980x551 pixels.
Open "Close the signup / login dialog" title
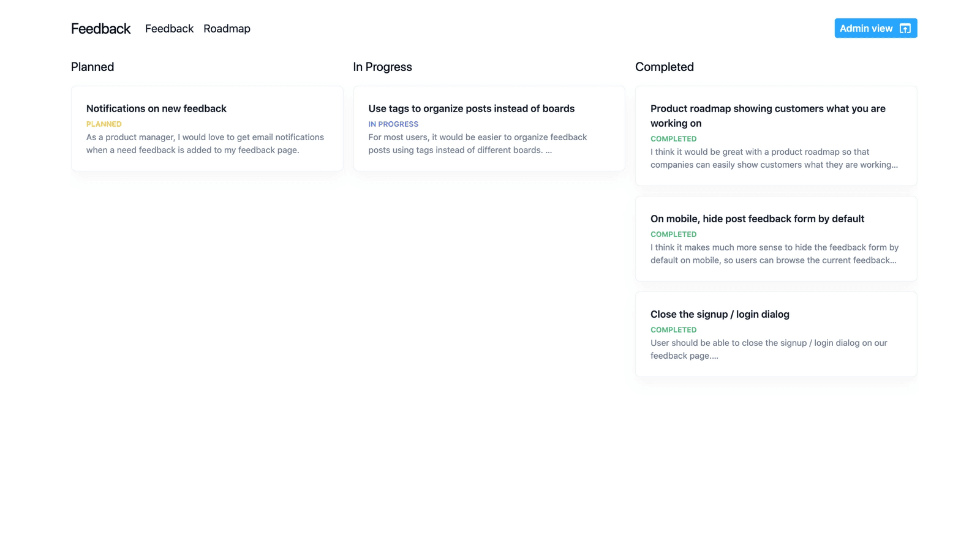click(x=720, y=314)
